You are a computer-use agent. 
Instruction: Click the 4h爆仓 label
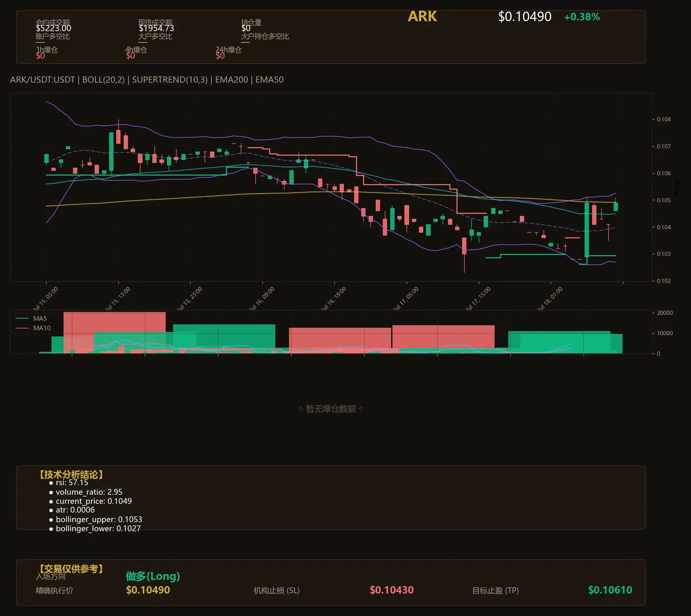tap(136, 50)
